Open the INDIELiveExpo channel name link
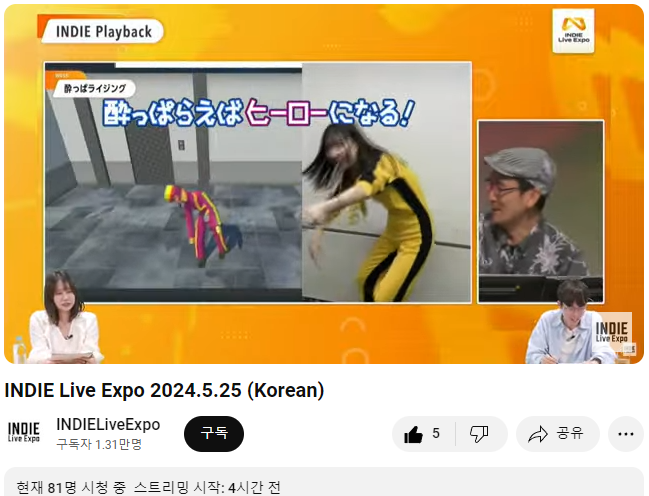Image resolution: width=649 pixels, height=496 pixels. [108, 424]
